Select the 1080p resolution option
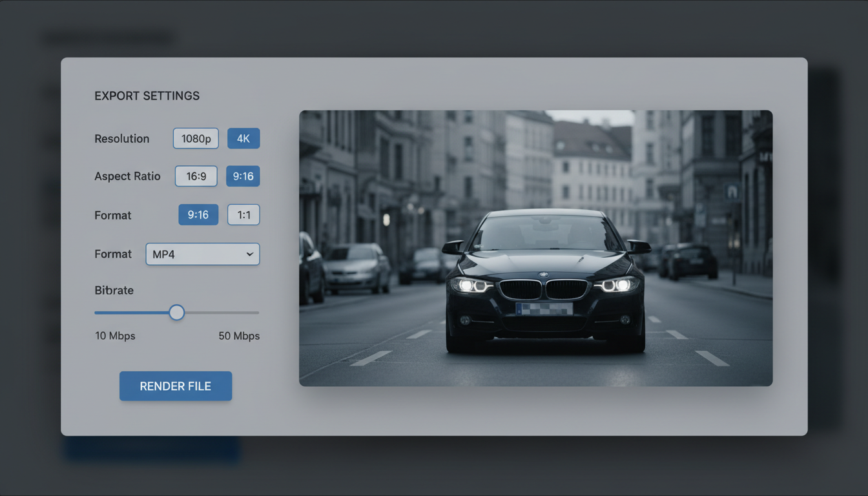This screenshot has width=868, height=496. (x=196, y=138)
